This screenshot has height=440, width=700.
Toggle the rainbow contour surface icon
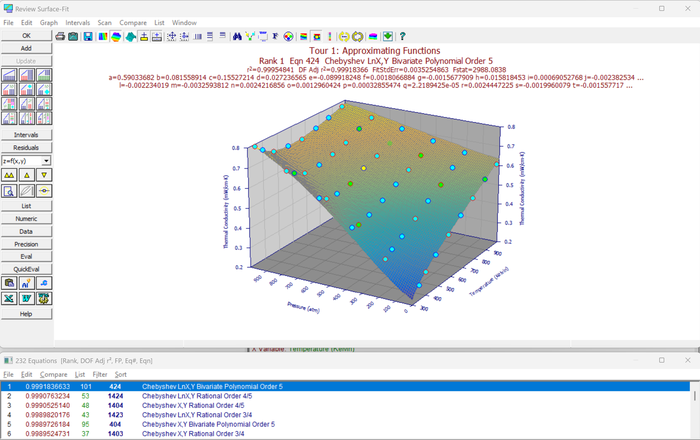[x=116, y=37]
